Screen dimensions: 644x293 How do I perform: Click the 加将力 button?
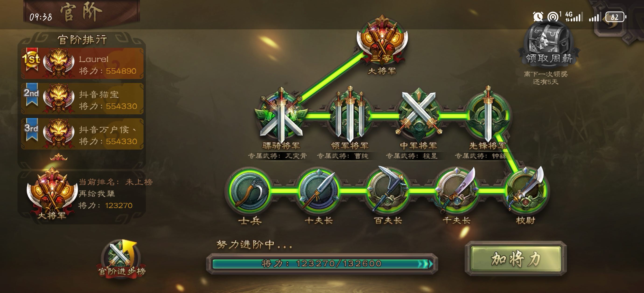tap(515, 259)
